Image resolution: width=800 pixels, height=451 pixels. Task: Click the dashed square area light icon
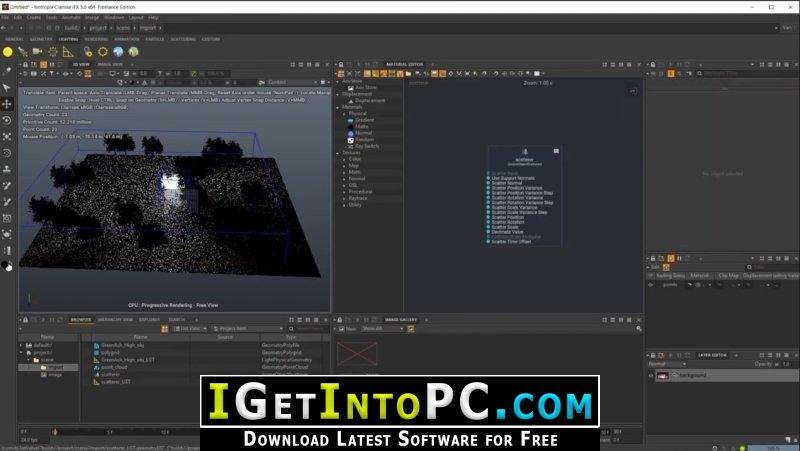point(53,52)
